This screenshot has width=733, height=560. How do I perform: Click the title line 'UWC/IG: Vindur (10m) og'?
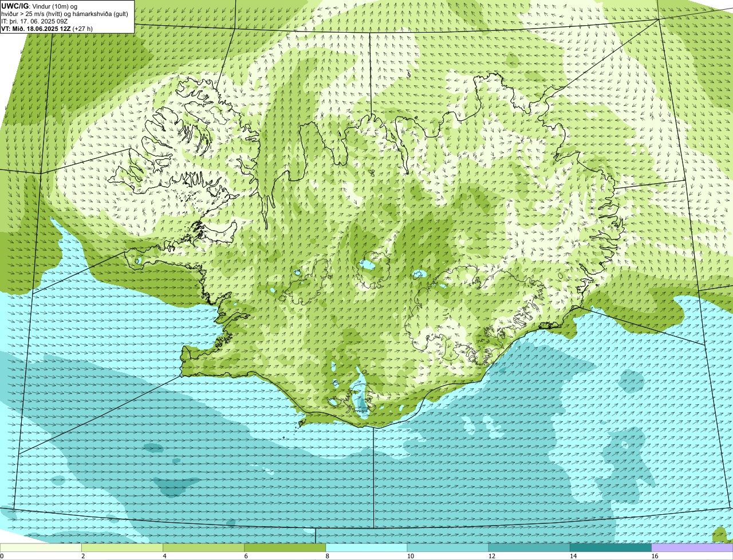point(39,6)
